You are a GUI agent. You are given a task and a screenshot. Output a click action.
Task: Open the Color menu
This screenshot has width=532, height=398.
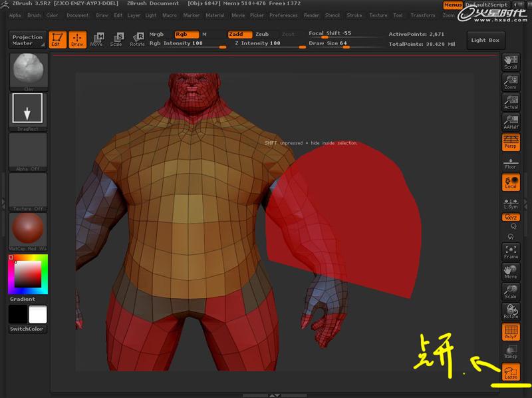[52, 15]
